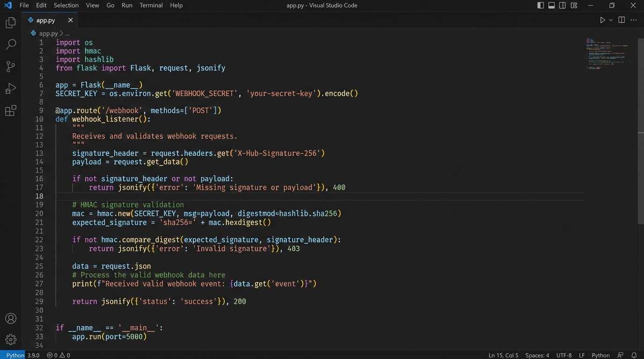Expand the breadcrumb next to app.py

67,33
